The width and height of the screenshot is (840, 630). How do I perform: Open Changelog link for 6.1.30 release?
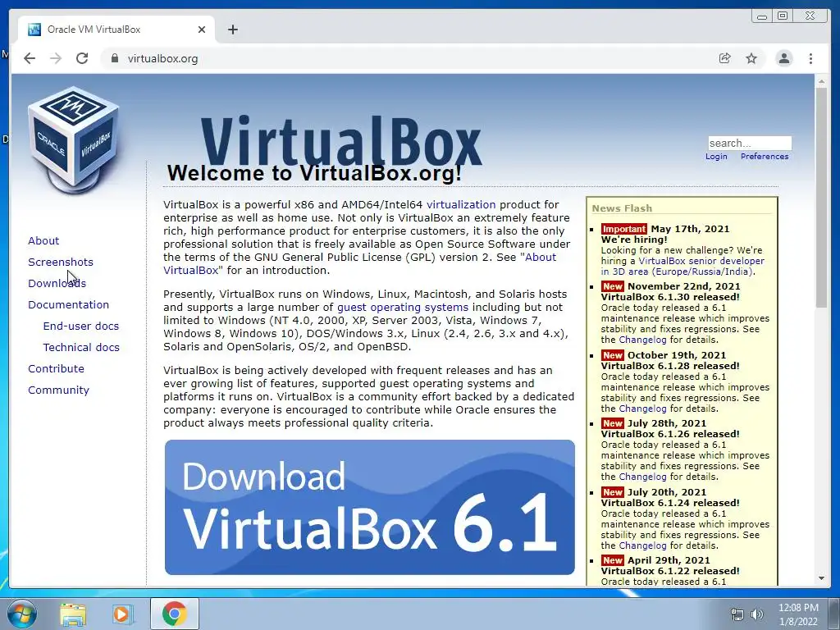pos(643,340)
